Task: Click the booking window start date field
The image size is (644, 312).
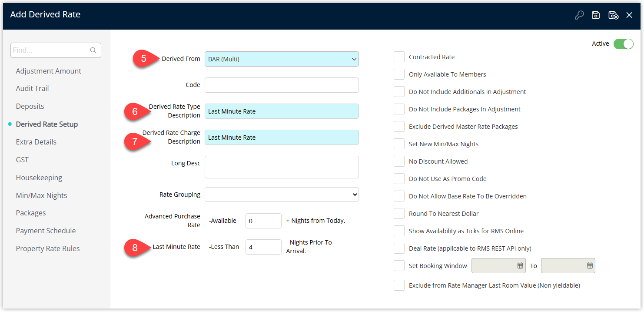Action: [x=499, y=265]
